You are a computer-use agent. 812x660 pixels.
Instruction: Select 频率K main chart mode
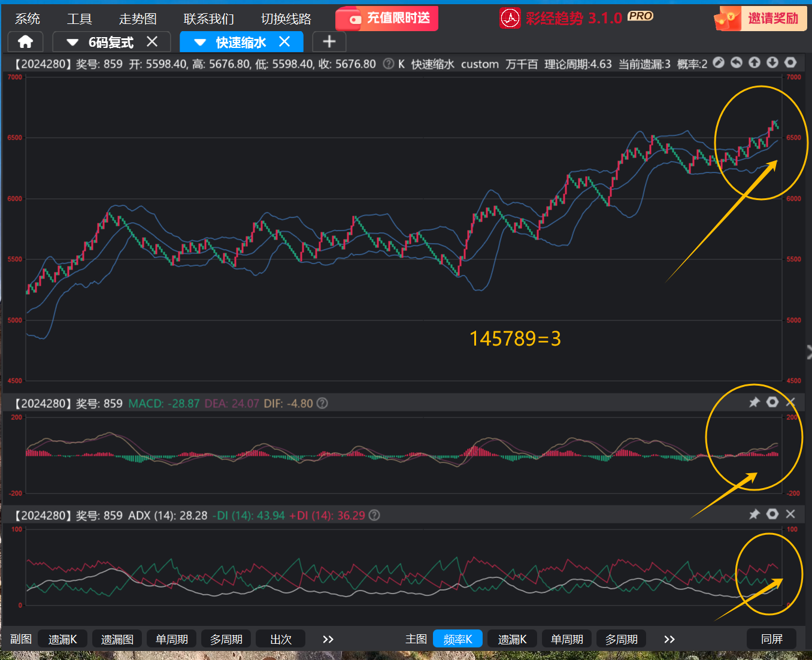(457, 639)
